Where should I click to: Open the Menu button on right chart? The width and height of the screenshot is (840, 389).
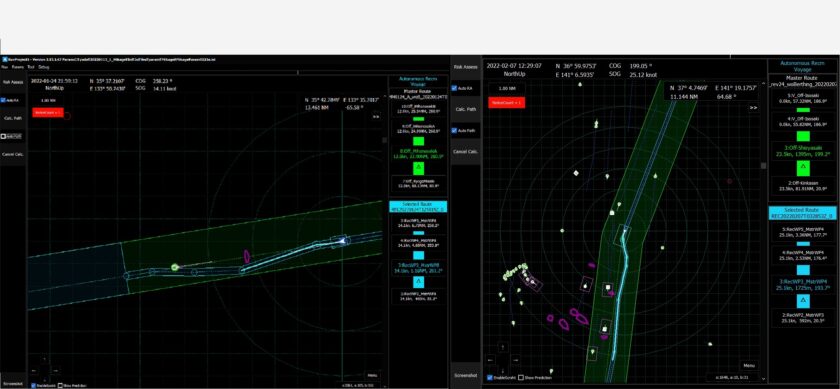[x=749, y=366]
